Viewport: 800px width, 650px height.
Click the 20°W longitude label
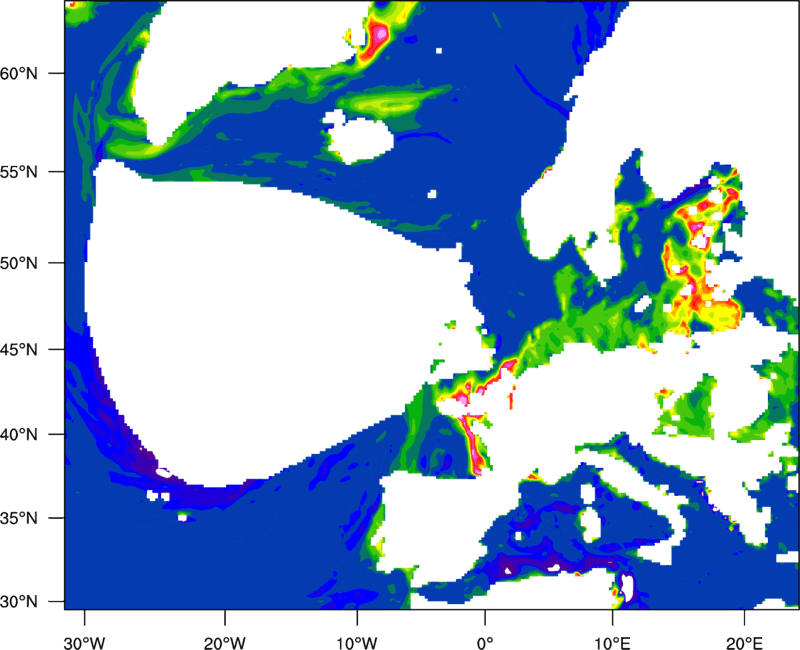click(x=225, y=643)
